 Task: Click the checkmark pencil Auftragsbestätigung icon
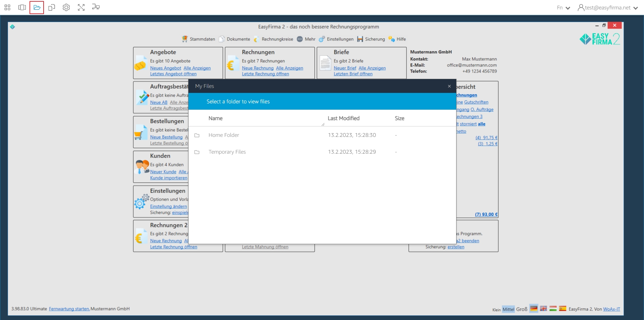click(143, 98)
